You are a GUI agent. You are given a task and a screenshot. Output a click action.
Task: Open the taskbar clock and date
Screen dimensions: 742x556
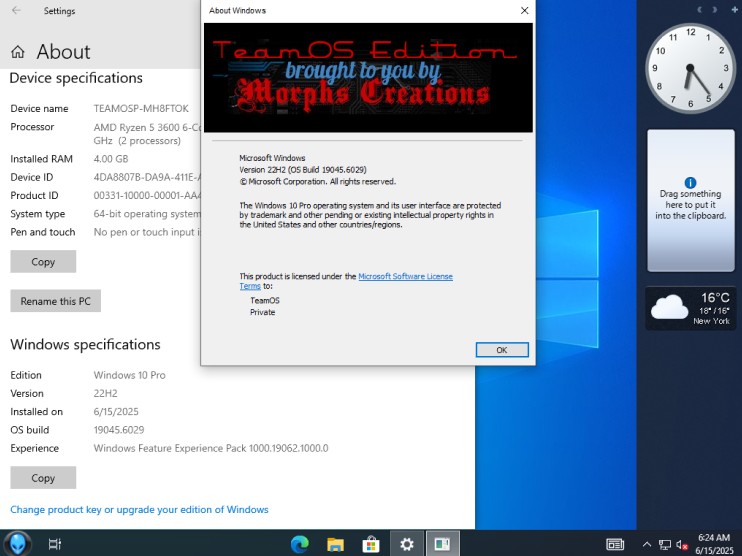[714, 544]
